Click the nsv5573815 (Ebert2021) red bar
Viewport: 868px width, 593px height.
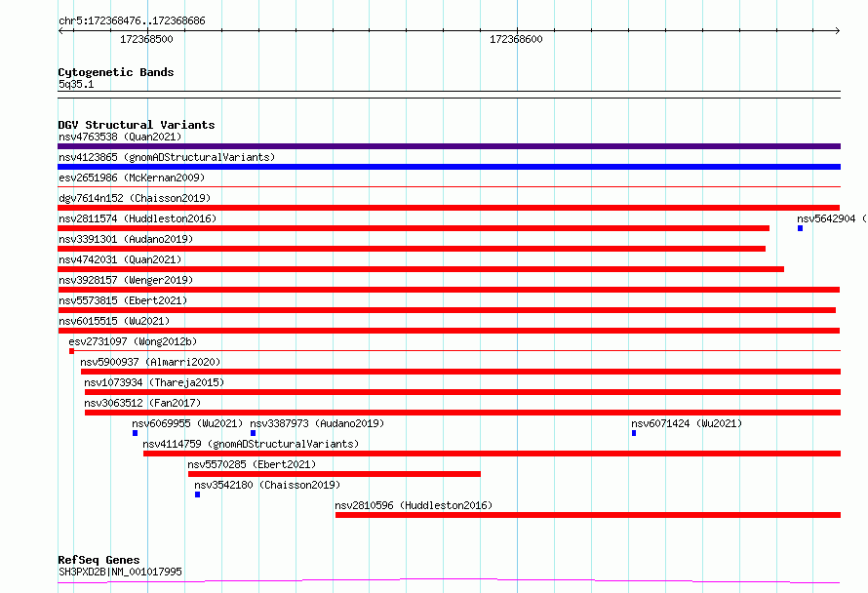click(x=447, y=310)
